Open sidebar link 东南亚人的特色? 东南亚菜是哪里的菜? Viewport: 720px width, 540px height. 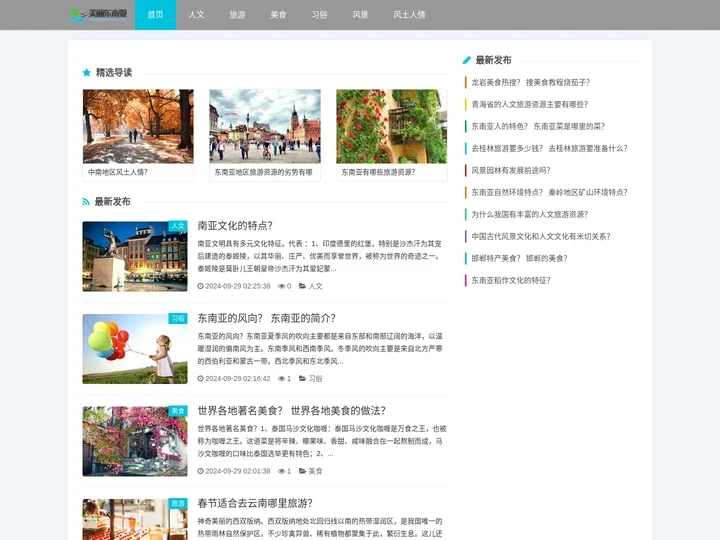pos(539,127)
